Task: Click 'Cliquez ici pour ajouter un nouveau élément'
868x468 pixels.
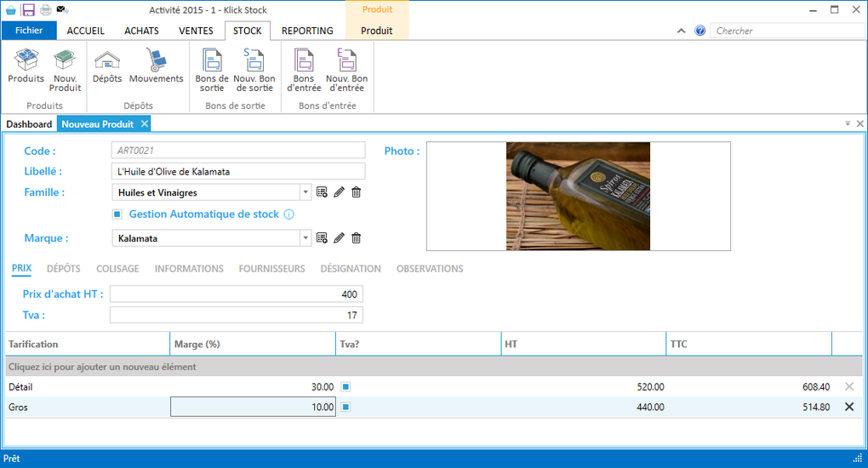Action: pos(434,367)
